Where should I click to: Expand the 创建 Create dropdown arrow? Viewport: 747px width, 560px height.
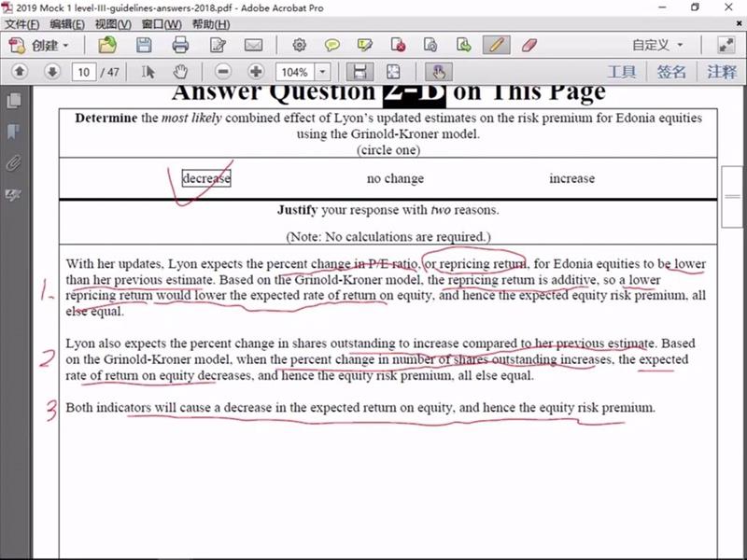[x=65, y=46]
